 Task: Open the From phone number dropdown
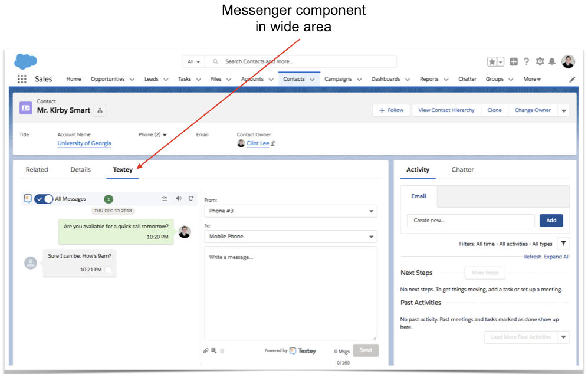(291, 211)
